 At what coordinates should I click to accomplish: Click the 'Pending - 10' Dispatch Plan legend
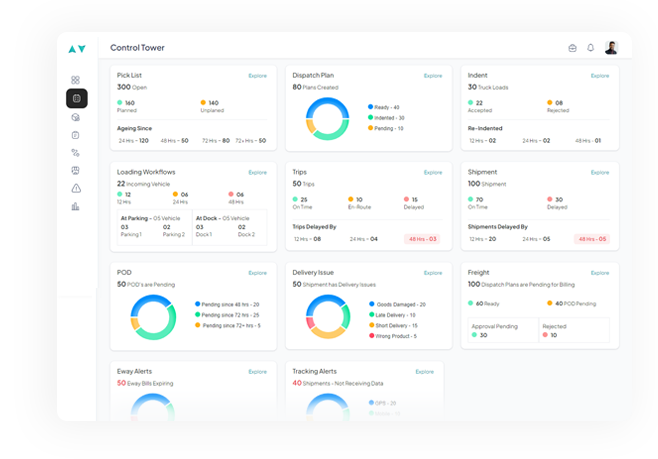386,128
